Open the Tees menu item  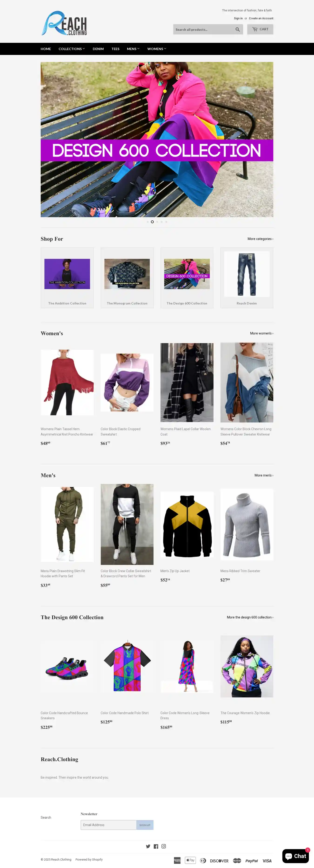115,49
